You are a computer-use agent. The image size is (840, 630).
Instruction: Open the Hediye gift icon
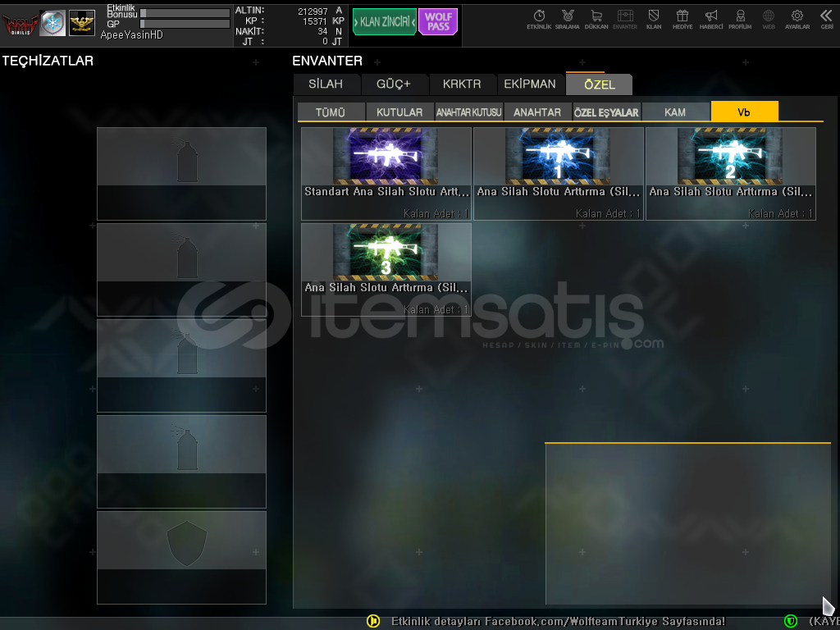coord(682,20)
